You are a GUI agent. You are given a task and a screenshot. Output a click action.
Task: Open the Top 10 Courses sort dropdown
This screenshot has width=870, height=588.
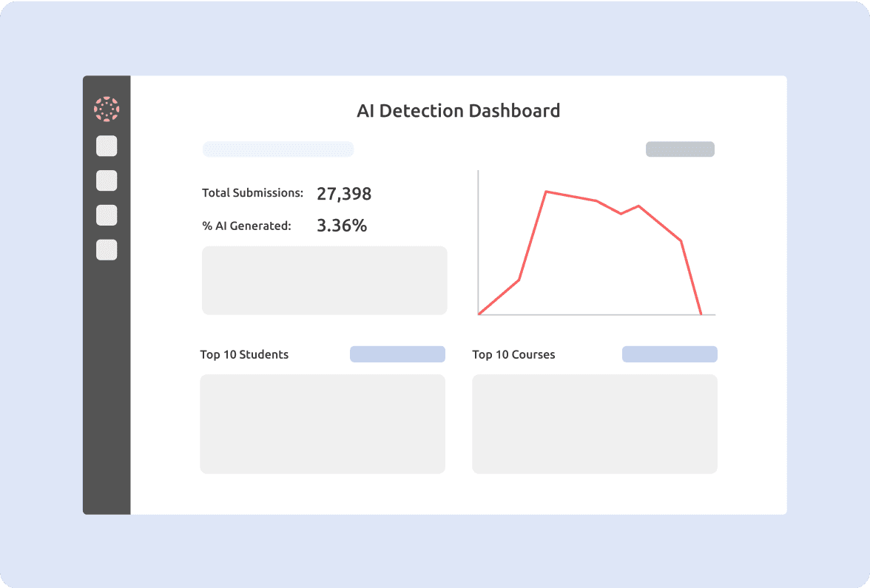click(670, 354)
